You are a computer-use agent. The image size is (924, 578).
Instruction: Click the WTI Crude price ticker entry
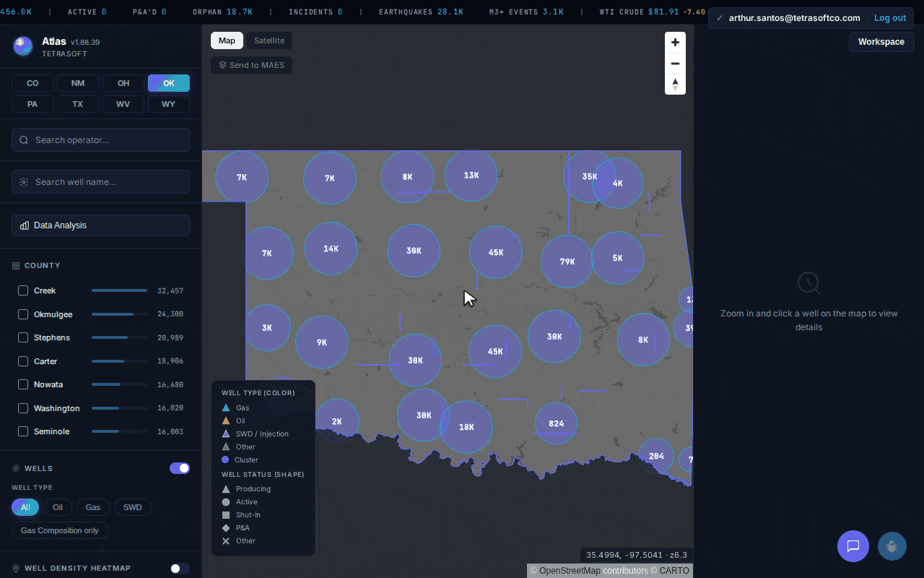652,12
